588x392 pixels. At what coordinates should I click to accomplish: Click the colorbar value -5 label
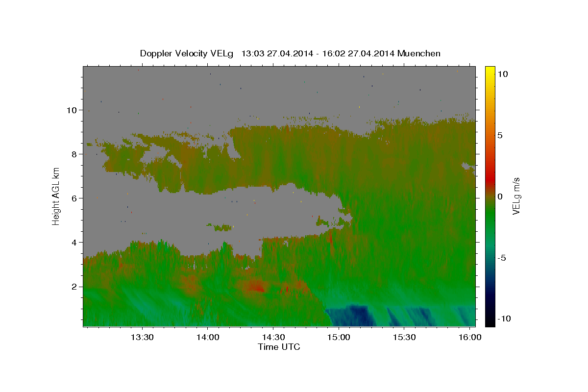click(x=501, y=258)
